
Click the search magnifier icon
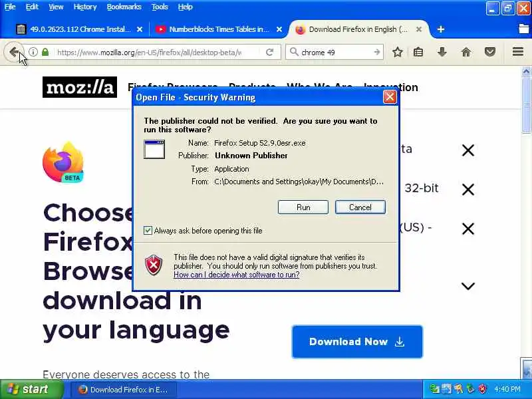point(294,52)
